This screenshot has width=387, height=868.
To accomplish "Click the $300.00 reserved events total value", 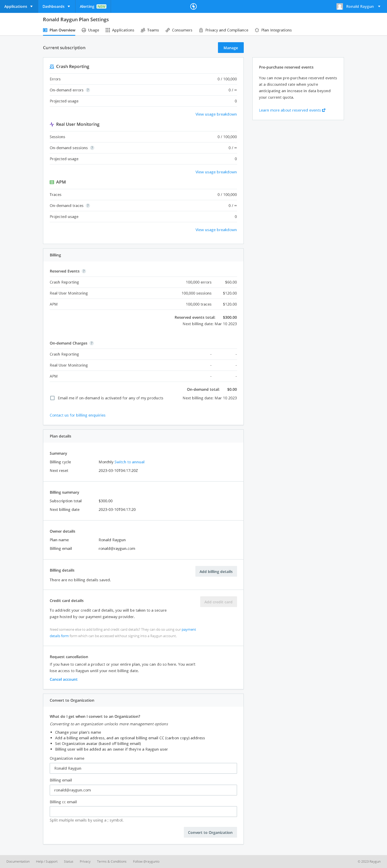I will coord(230,317).
